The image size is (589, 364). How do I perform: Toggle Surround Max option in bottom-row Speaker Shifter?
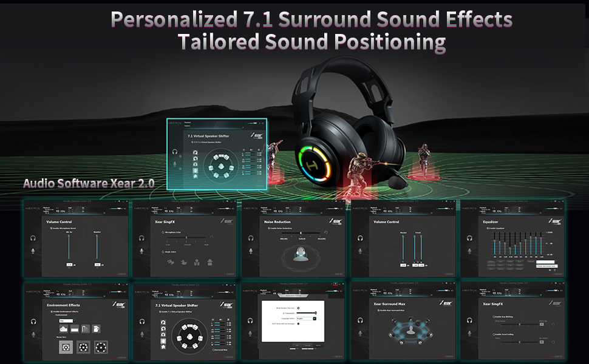tap(214, 349)
